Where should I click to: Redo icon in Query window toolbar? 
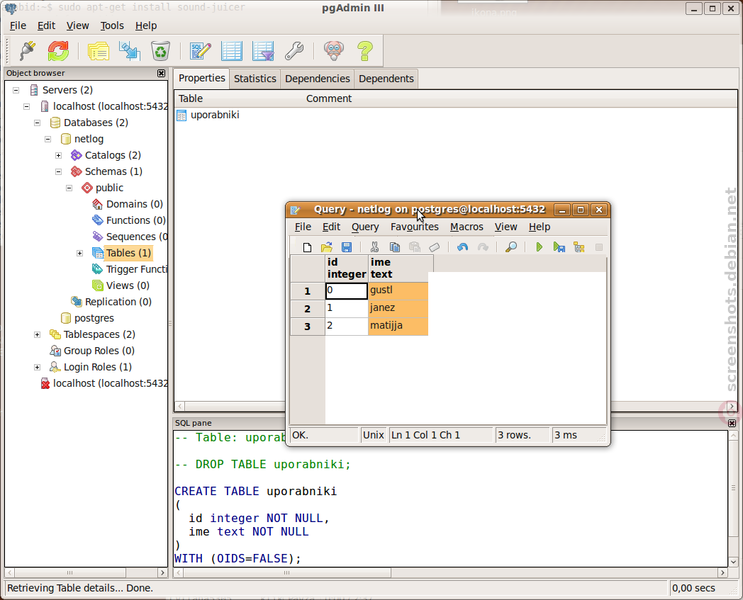pos(482,247)
